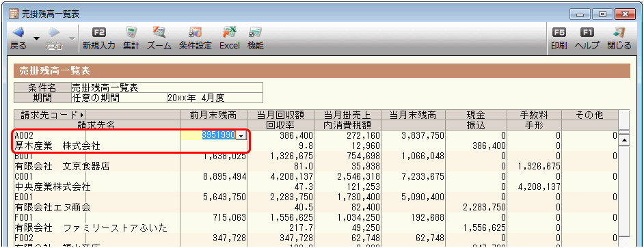Expand the 請求先コード column header arrow
The image size is (644, 248).
[83, 115]
